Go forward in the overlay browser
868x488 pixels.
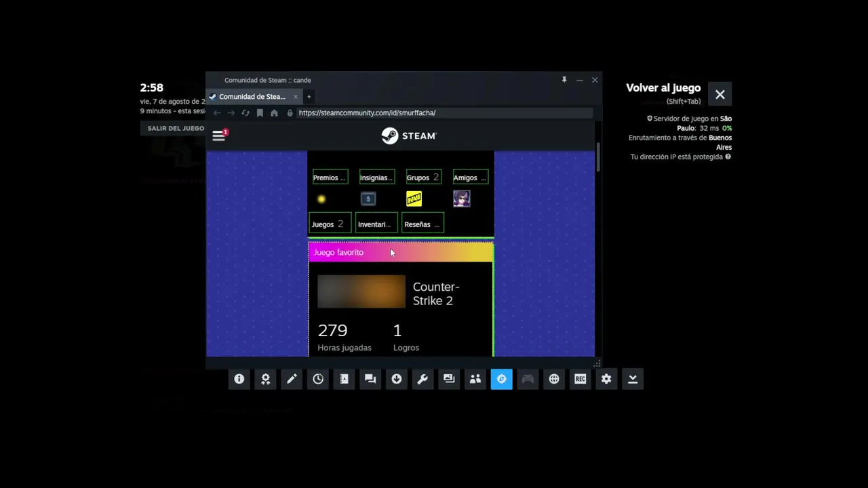(231, 113)
